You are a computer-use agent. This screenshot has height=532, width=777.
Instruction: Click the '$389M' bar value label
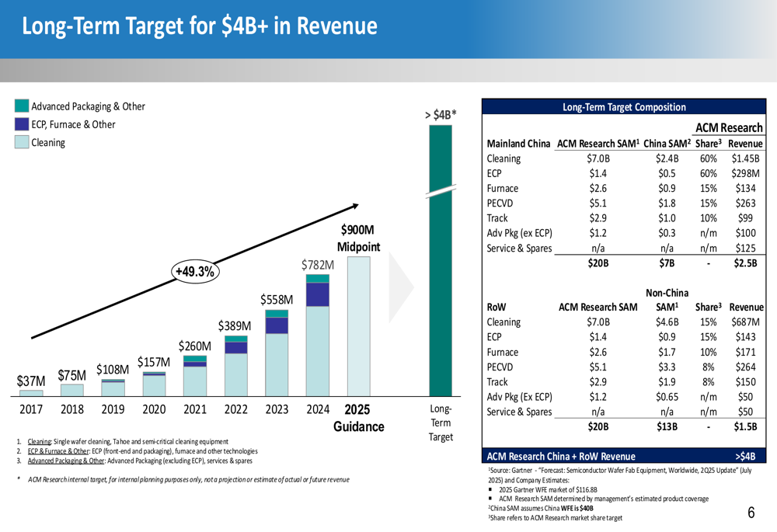pos(235,326)
